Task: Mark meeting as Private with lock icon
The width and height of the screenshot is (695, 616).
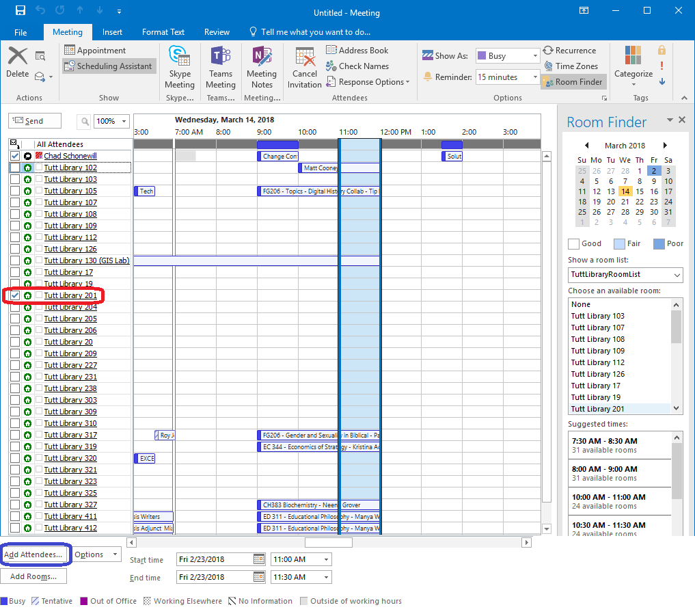Action: 662,50
